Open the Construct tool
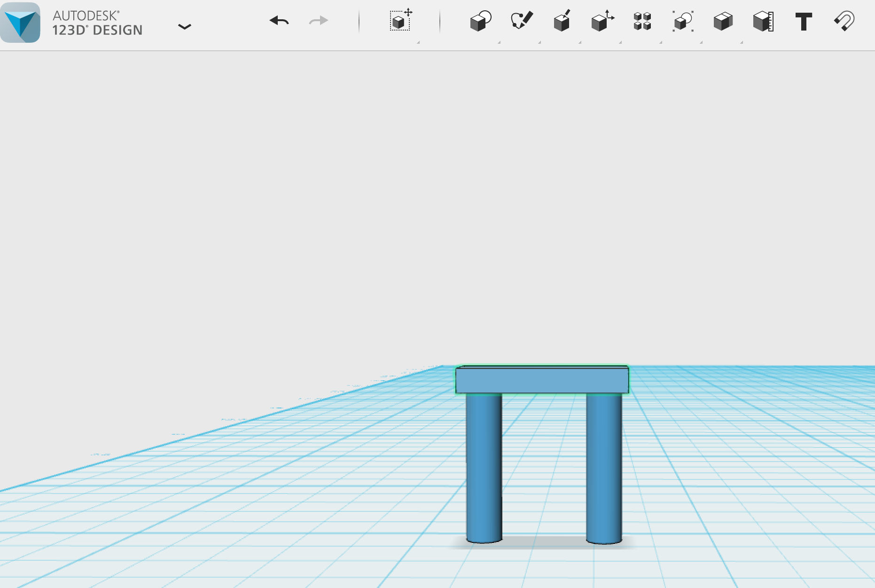Viewport: 875px width, 588px height. click(x=562, y=21)
